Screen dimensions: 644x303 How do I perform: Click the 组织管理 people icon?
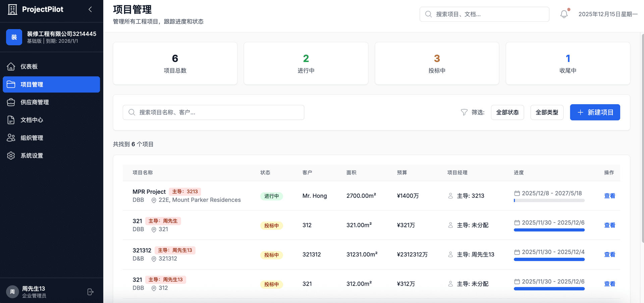11,138
